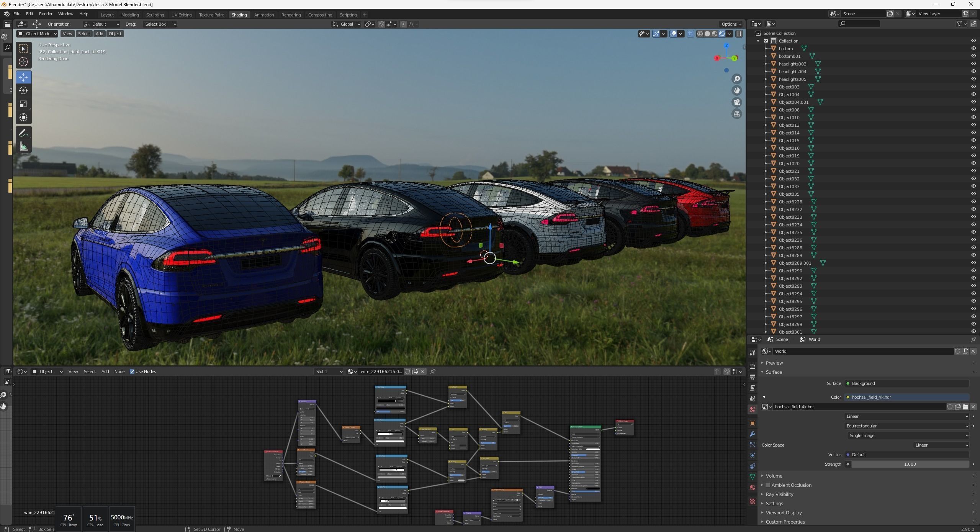Toggle camera view with camera icon
The height and width of the screenshot is (532, 980).
(736, 102)
